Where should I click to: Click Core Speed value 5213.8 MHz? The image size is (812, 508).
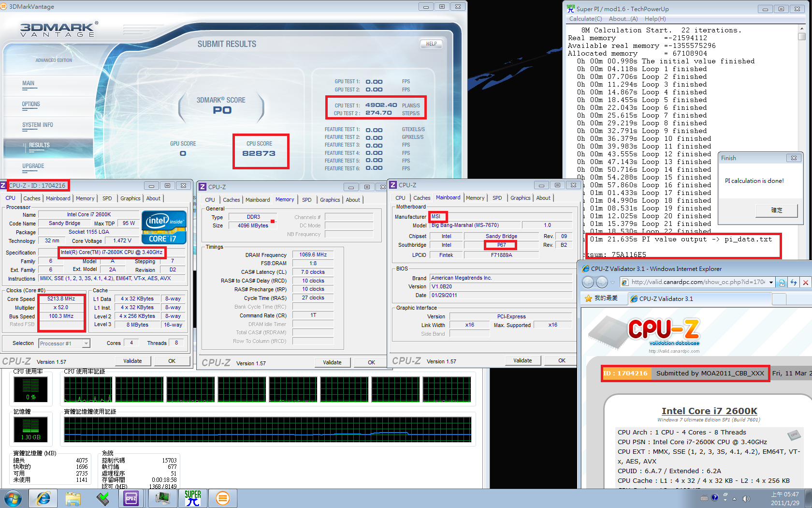[61, 299]
